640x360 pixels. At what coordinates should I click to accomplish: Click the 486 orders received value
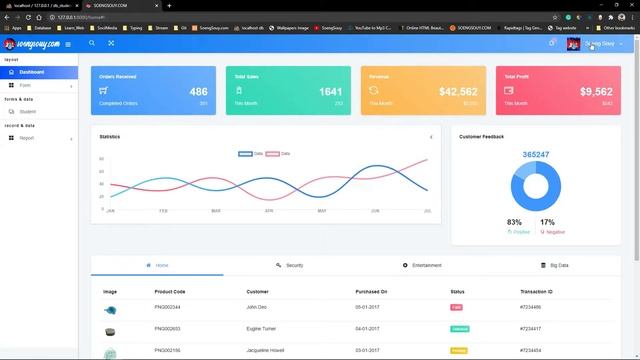pos(198,92)
